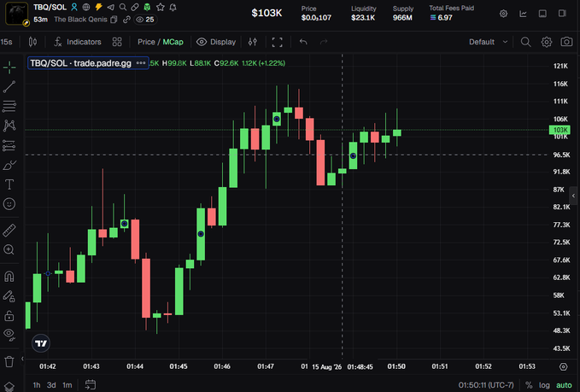Toggle magnet mode

9,276
